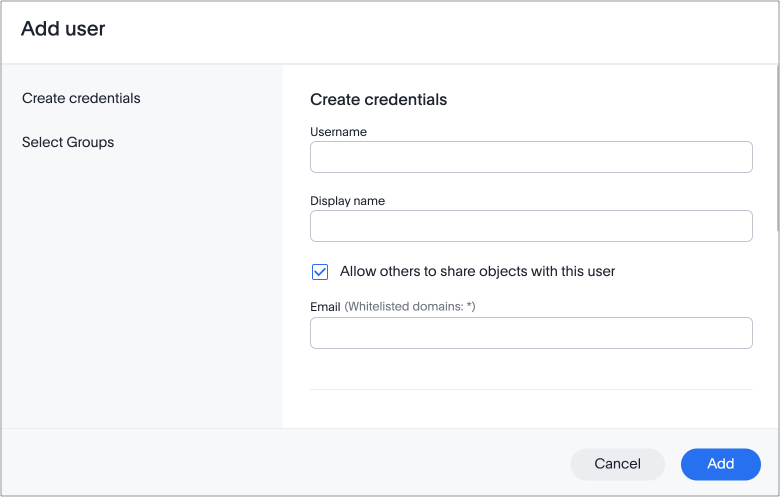Click the footer area left of Cancel
The width and height of the screenshot is (780, 497).
pos(280,463)
